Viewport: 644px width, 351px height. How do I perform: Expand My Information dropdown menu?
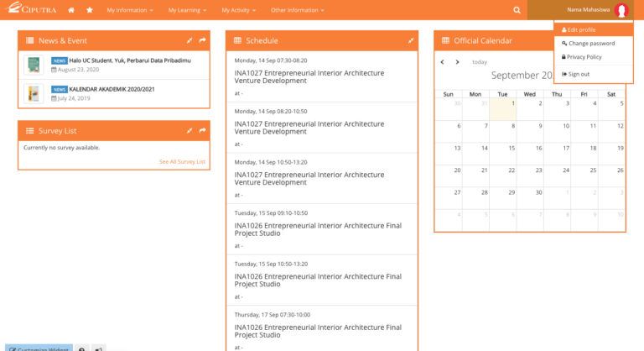pyautogui.click(x=130, y=10)
